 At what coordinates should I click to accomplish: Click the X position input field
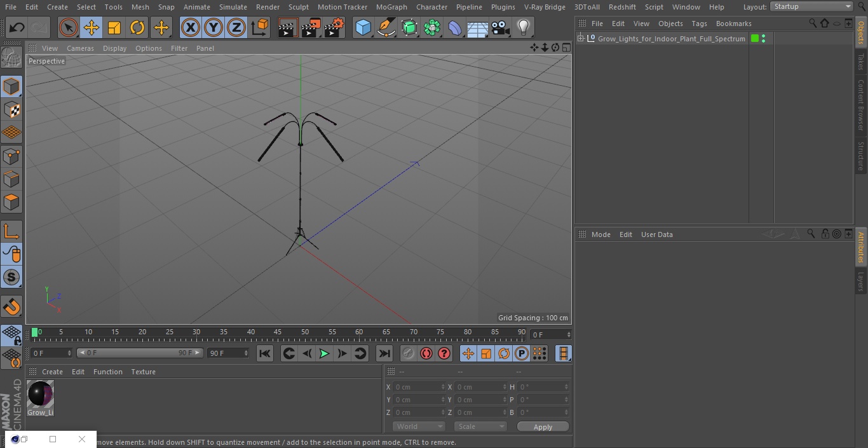(x=419, y=387)
